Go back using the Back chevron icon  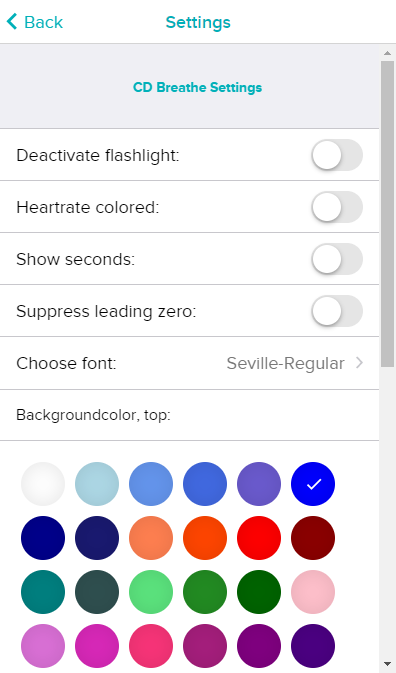(12, 21)
